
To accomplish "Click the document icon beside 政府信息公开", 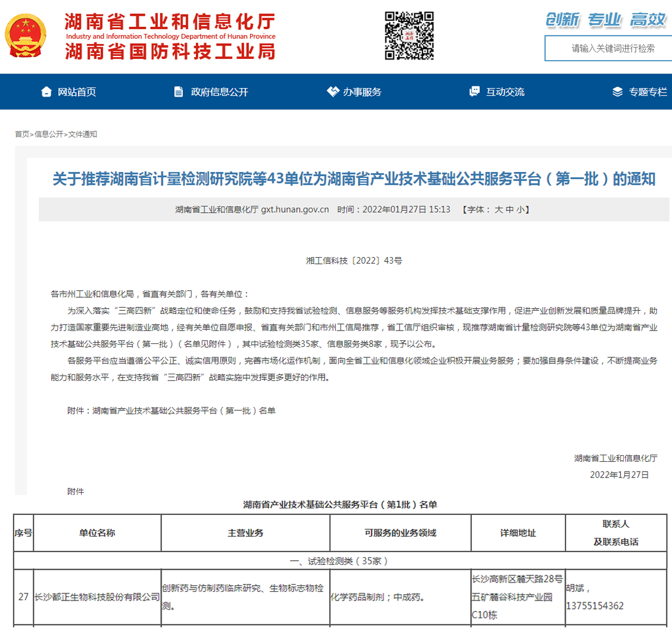I will (x=178, y=92).
